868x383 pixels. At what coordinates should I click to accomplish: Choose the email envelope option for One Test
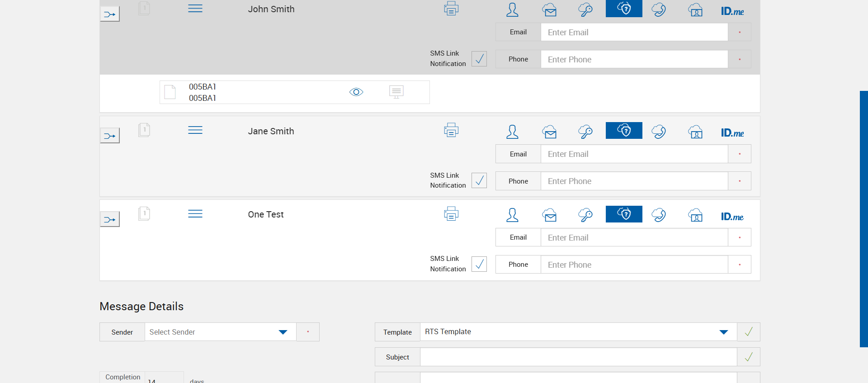[x=549, y=215]
